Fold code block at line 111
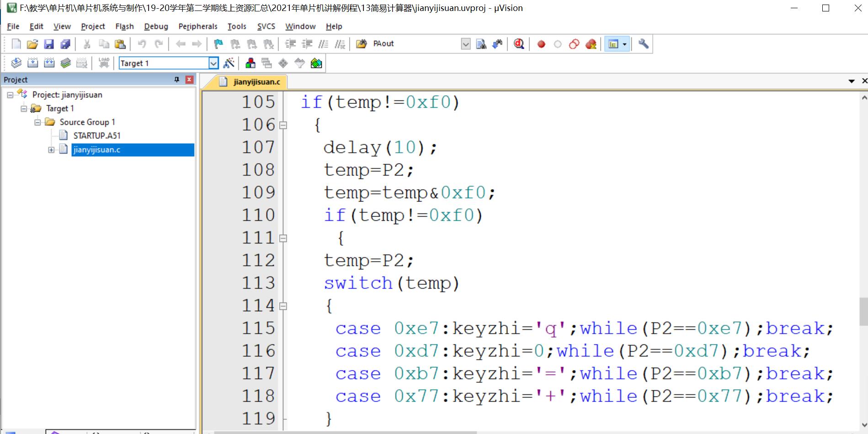The height and width of the screenshot is (434, 868). point(283,238)
